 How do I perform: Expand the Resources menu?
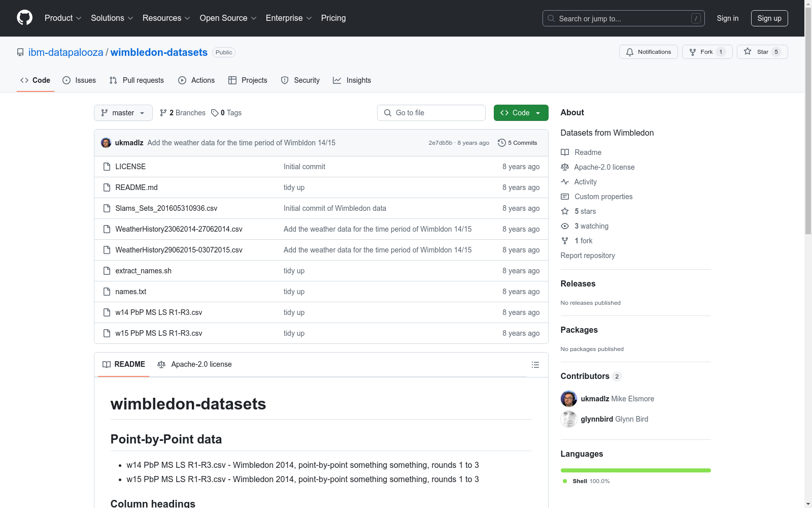pyautogui.click(x=166, y=18)
